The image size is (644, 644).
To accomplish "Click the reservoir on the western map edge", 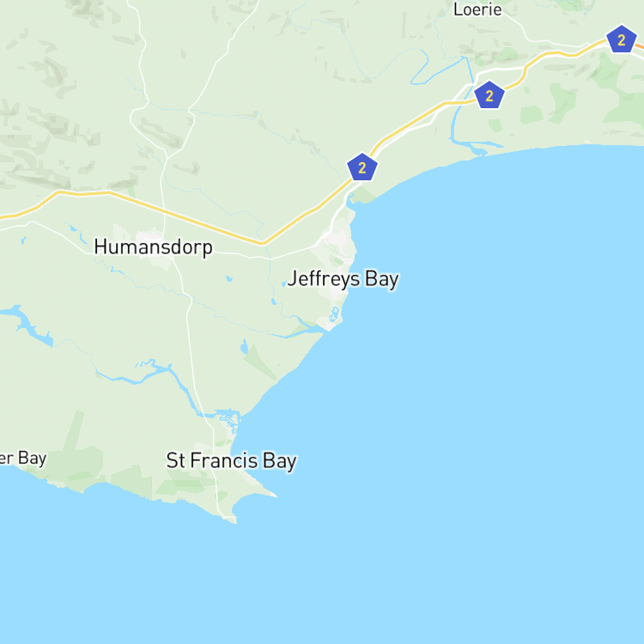I will click(x=28, y=325).
